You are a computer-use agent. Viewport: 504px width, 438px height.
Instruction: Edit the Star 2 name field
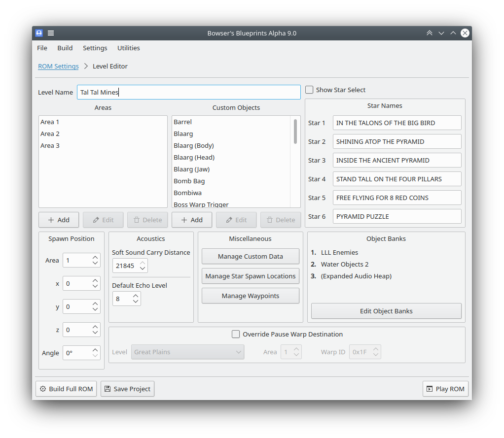coord(397,141)
